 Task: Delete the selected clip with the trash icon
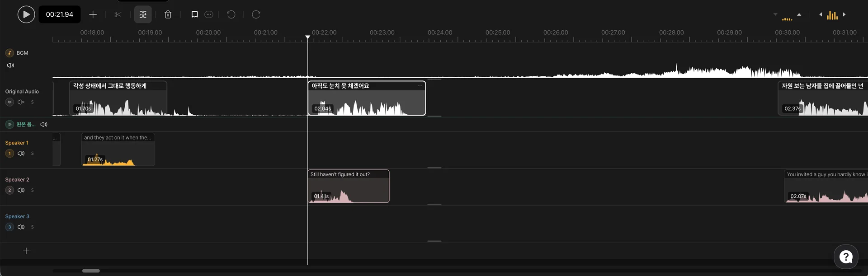[168, 14]
